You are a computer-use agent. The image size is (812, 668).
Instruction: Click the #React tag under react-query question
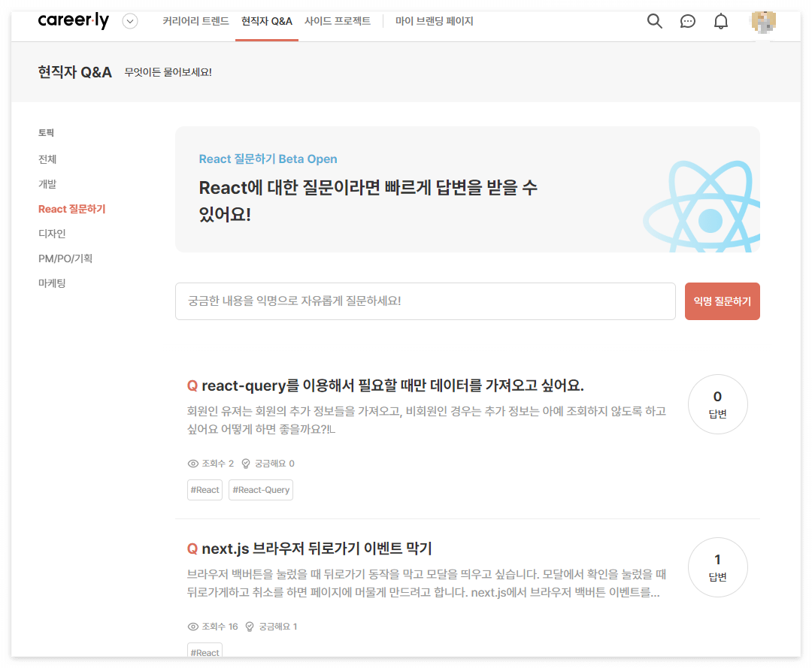(x=205, y=490)
